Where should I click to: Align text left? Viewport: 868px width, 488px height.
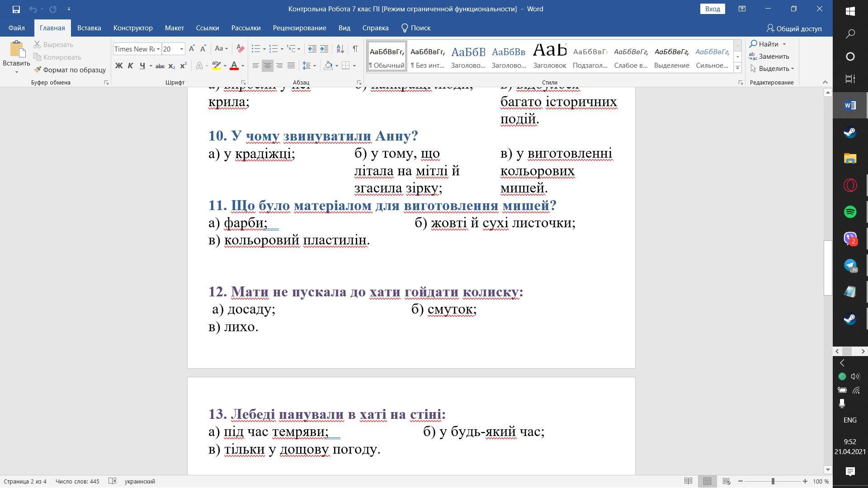point(255,66)
